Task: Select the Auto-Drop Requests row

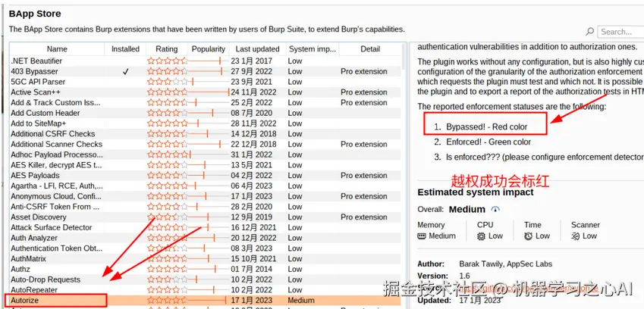Action: (206, 279)
